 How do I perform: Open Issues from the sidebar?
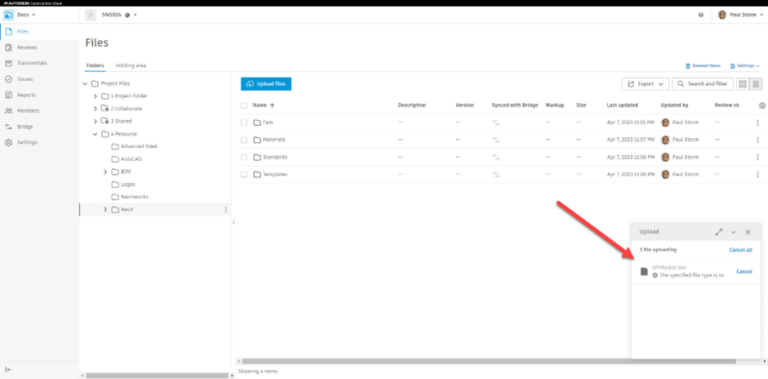24,79
